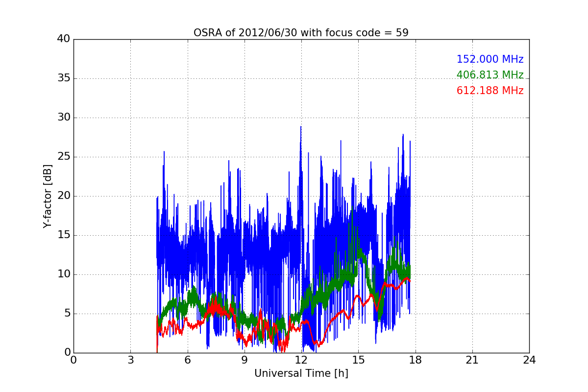Viewport: 588px width, 392px height.
Task: Click the y-axis tick label '30'
Action: tap(64, 118)
